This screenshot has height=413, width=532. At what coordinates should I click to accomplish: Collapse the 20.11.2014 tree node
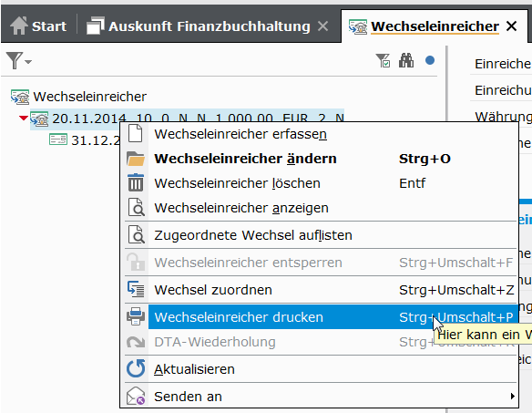pyautogui.click(x=24, y=118)
